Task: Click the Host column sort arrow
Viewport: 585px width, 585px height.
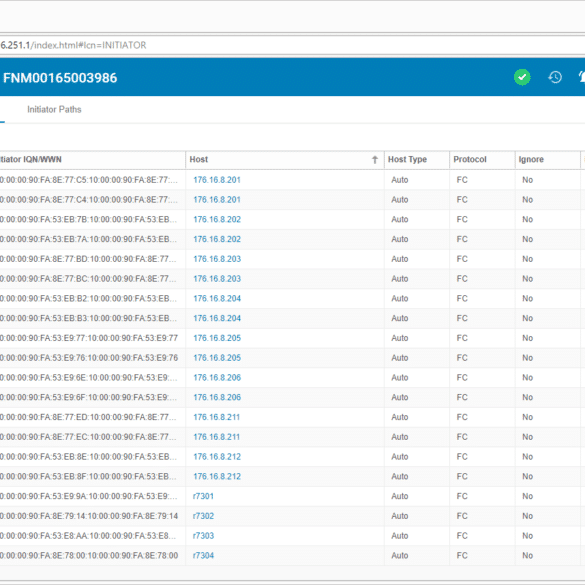Action: (375, 160)
